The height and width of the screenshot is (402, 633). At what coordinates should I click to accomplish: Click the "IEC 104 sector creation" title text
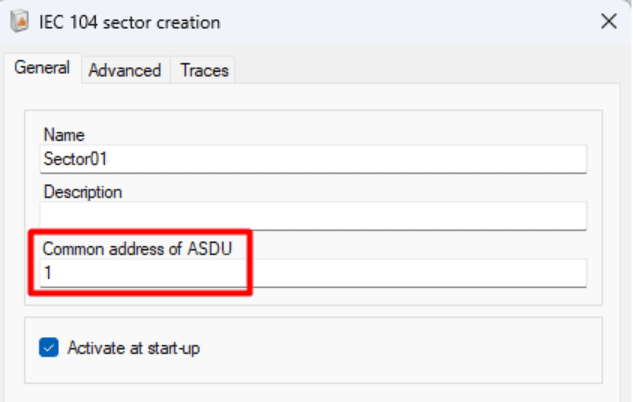127,22
